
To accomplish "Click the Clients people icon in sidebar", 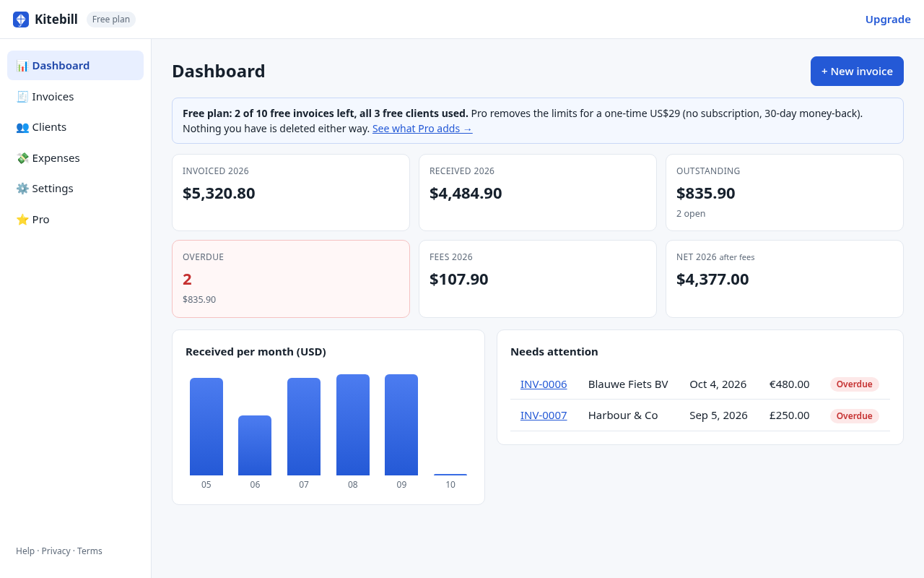I will coord(22,127).
